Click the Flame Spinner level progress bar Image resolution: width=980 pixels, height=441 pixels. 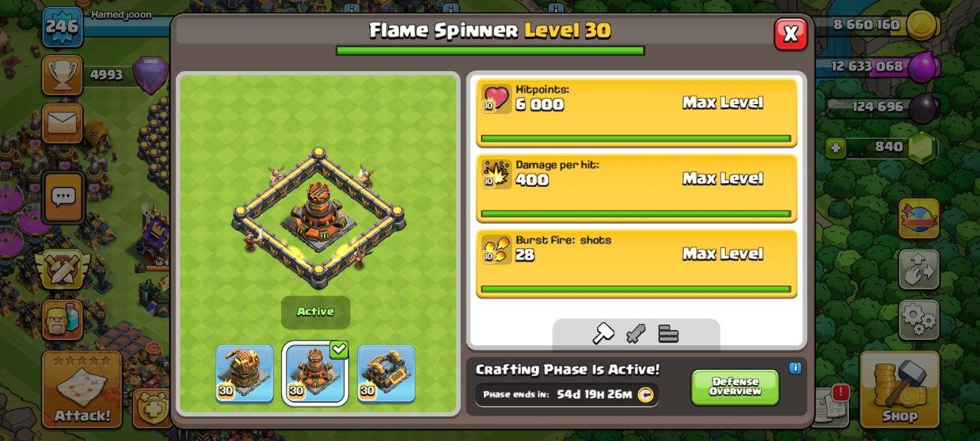point(490,51)
